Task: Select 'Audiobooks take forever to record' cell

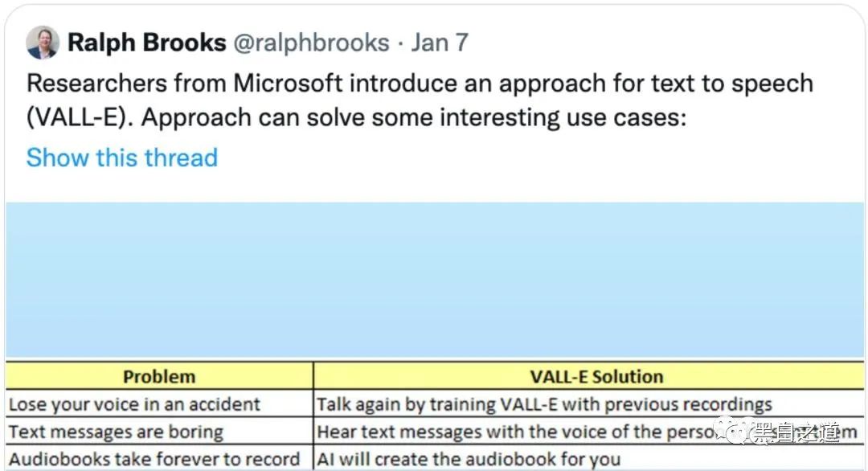Action: [159, 459]
